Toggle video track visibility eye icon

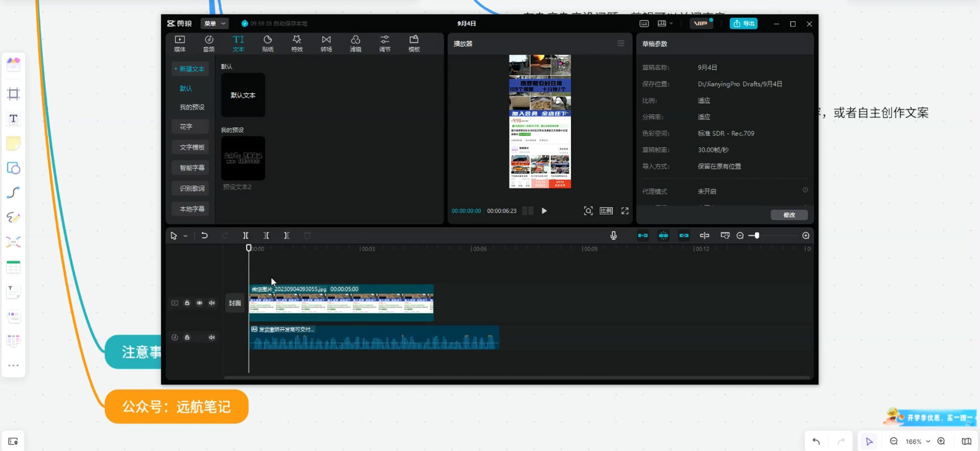pos(199,303)
